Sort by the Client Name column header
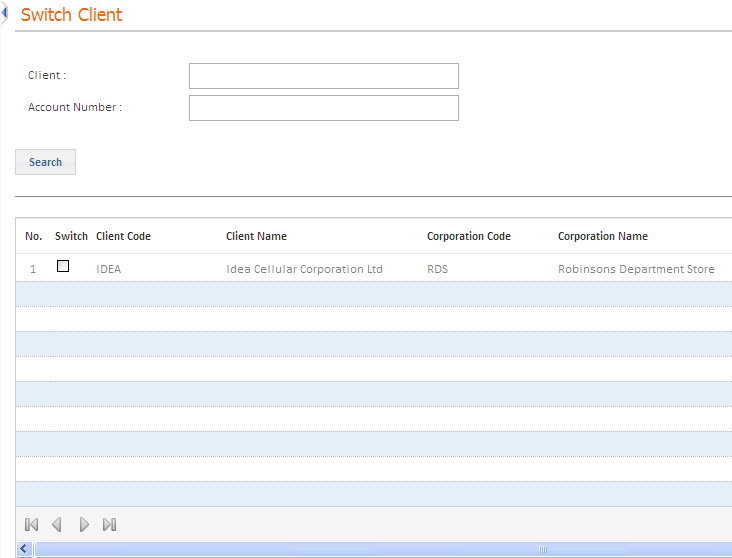Viewport: 732px width, 558px height. [256, 236]
